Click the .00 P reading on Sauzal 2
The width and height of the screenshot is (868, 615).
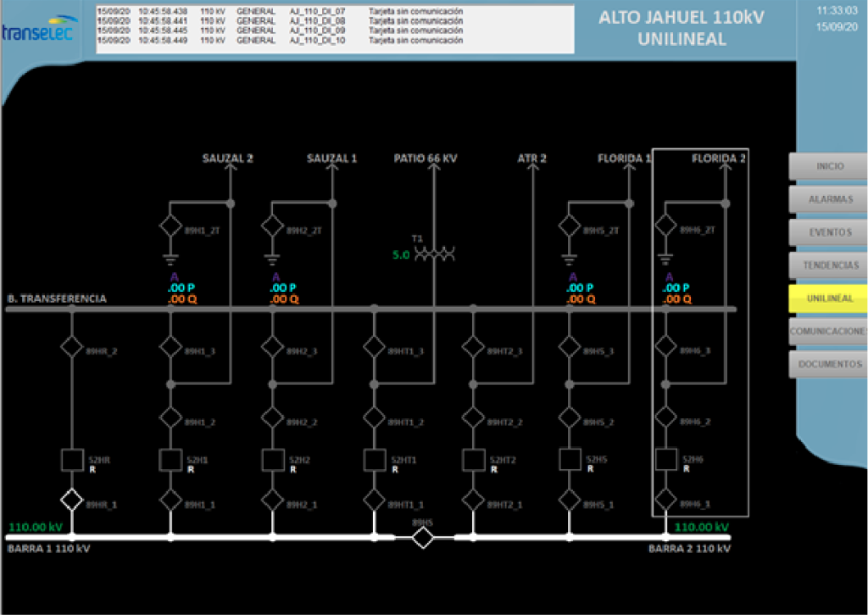[181, 288]
